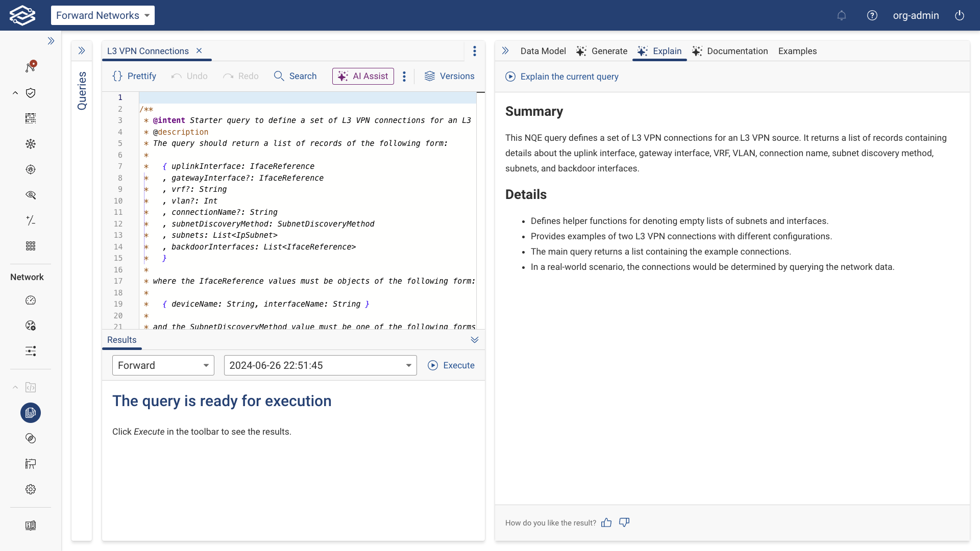Open the org-admin user menu
The width and height of the screenshot is (980, 551).
[916, 15]
